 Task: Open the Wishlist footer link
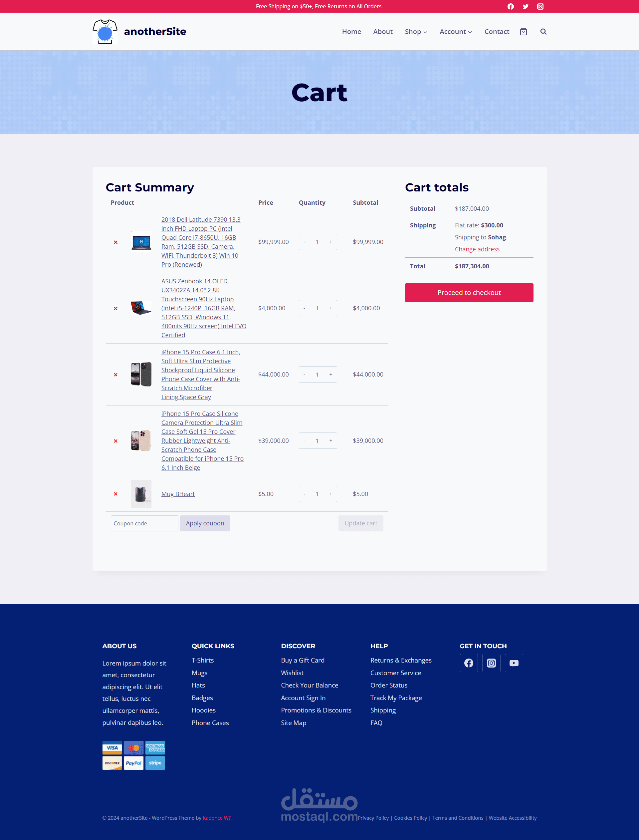(x=292, y=673)
